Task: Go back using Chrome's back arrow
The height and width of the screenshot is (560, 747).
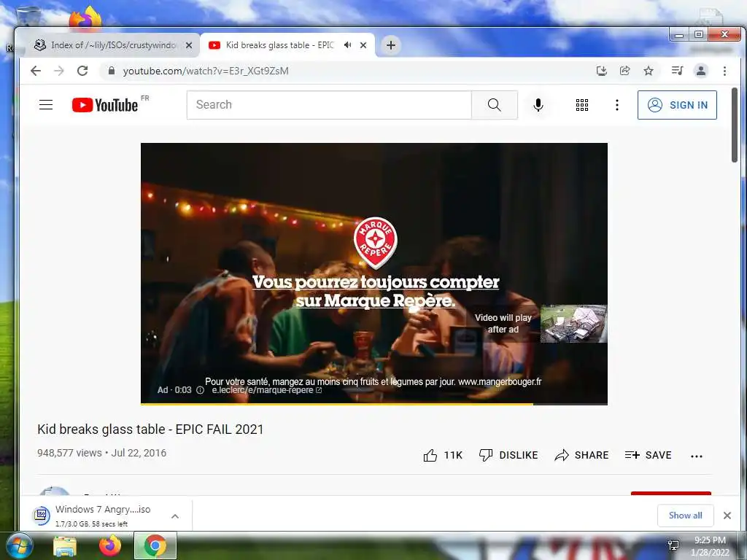Action: pyautogui.click(x=36, y=71)
